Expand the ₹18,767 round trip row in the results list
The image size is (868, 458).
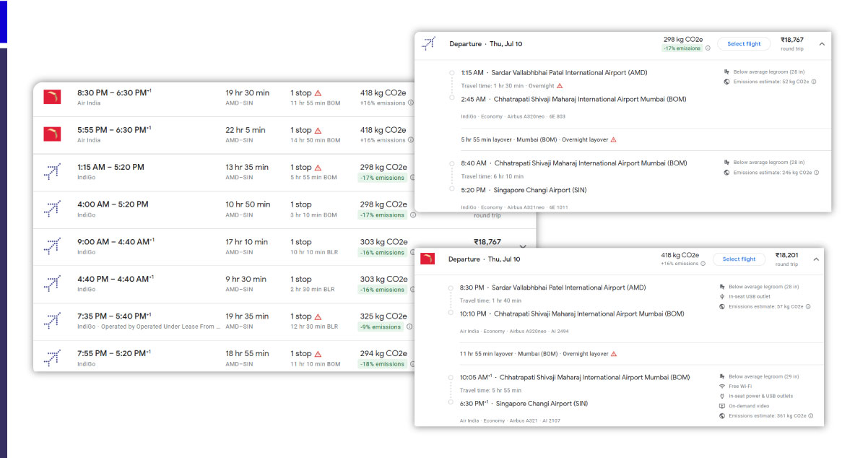click(522, 246)
